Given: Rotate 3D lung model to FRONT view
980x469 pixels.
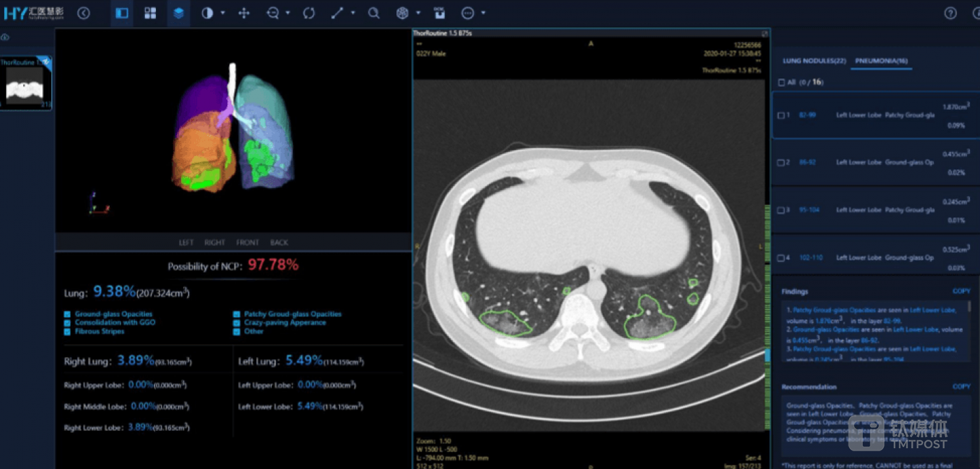Looking at the screenshot, I should 247,242.
